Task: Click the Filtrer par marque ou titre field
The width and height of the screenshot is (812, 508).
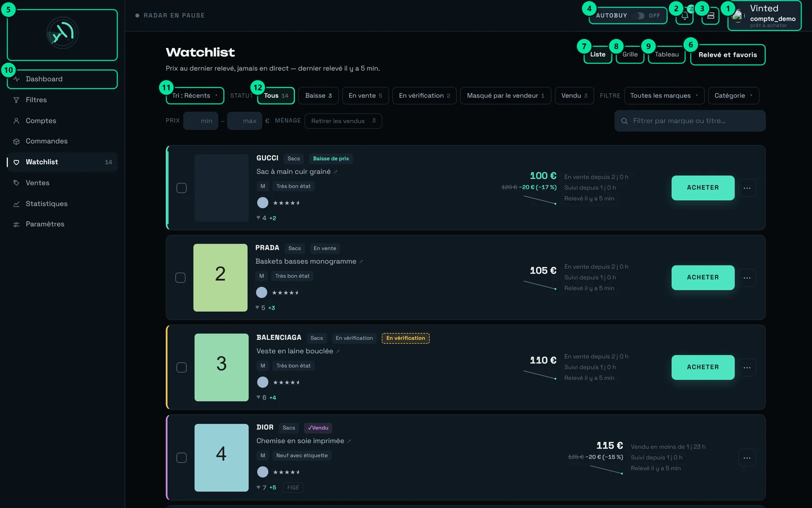Action: [690, 121]
